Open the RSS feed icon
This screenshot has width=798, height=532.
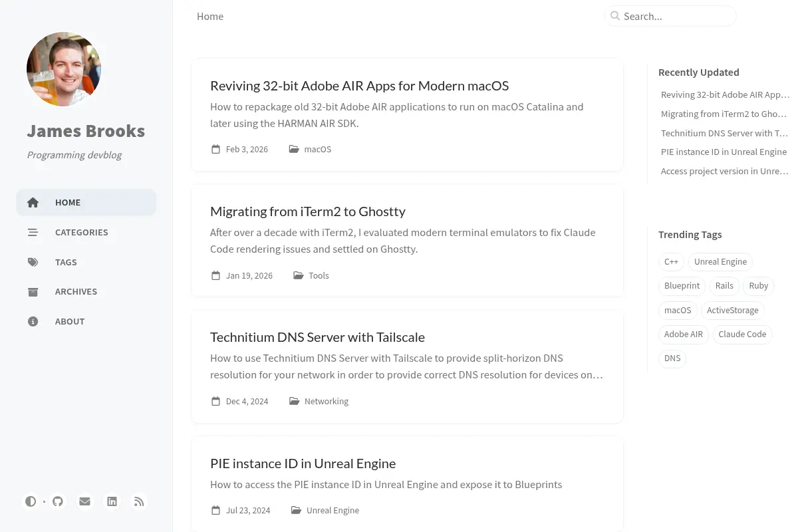tap(139, 501)
